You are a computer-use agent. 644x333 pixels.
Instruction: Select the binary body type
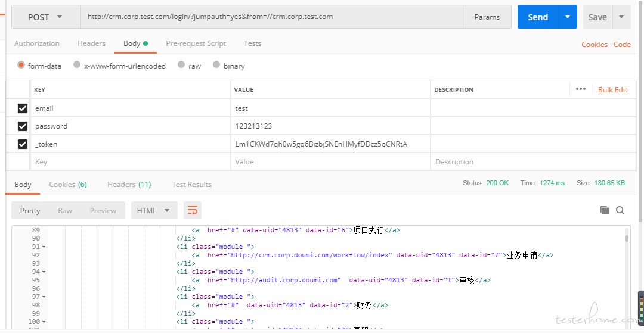(x=216, y=65)
